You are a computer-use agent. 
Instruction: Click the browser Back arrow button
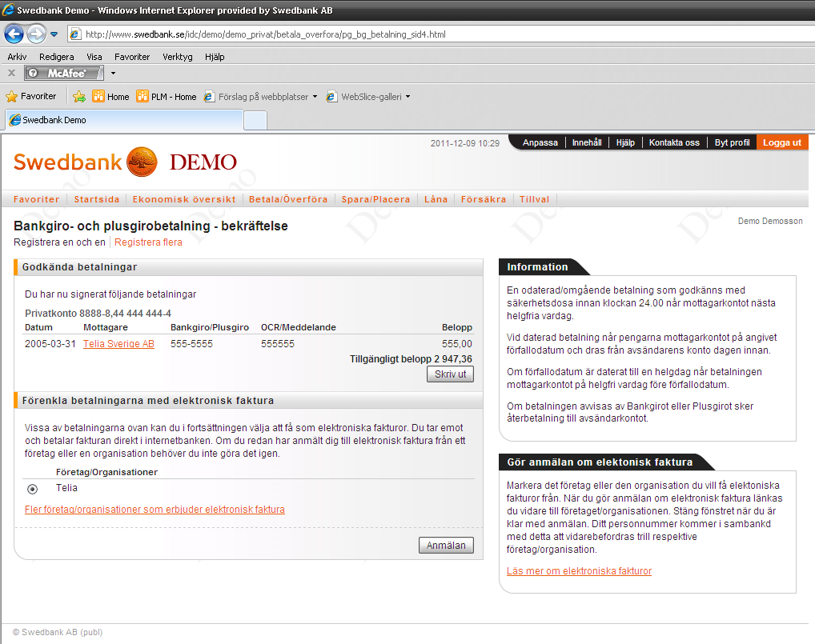14,34
